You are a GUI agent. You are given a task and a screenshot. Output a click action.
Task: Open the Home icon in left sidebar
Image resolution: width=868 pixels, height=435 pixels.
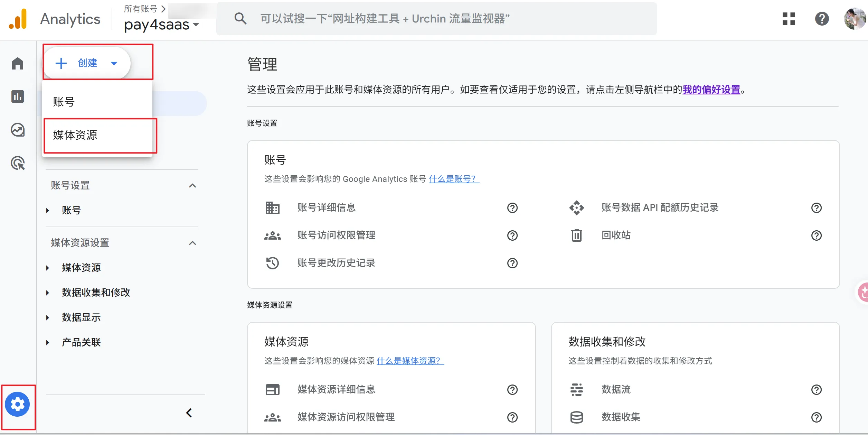(18, 64)
